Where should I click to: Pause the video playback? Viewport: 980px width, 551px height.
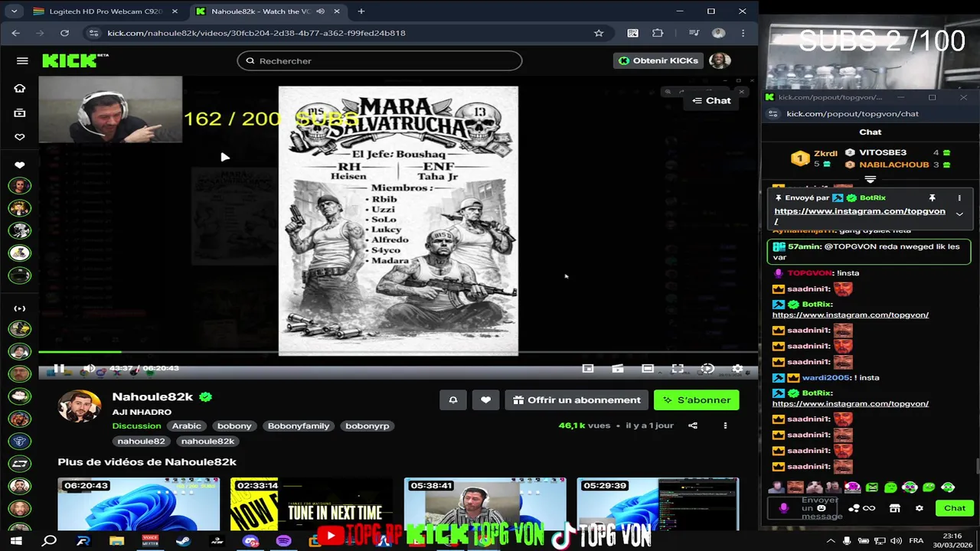pos(59,368)
